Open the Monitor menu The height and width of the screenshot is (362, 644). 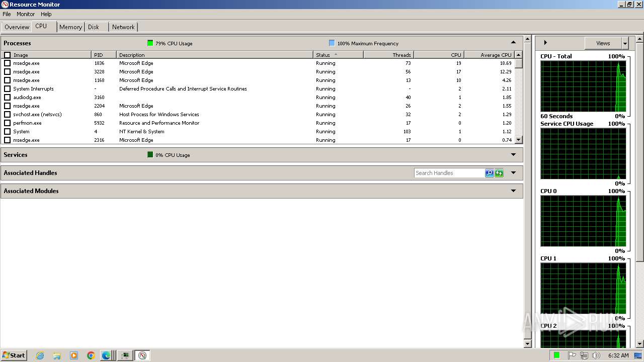(x=26, y=14)
